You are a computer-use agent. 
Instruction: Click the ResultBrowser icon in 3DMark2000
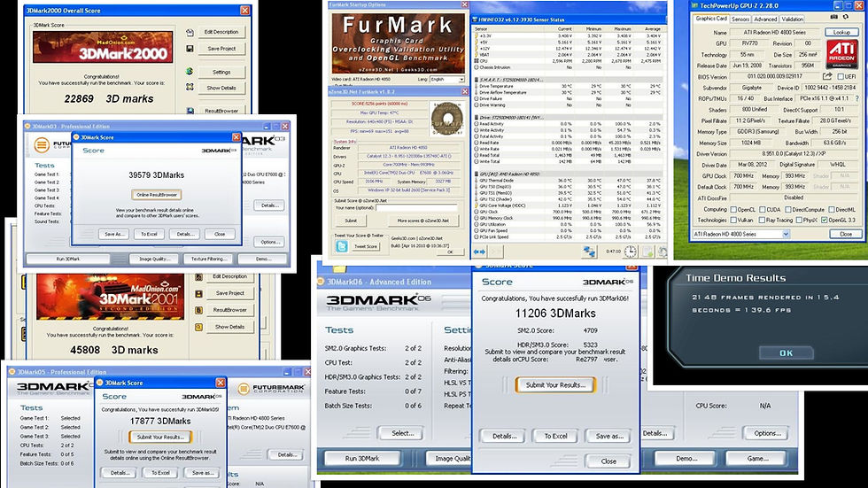pyautogui.click(x=190, y=111)
